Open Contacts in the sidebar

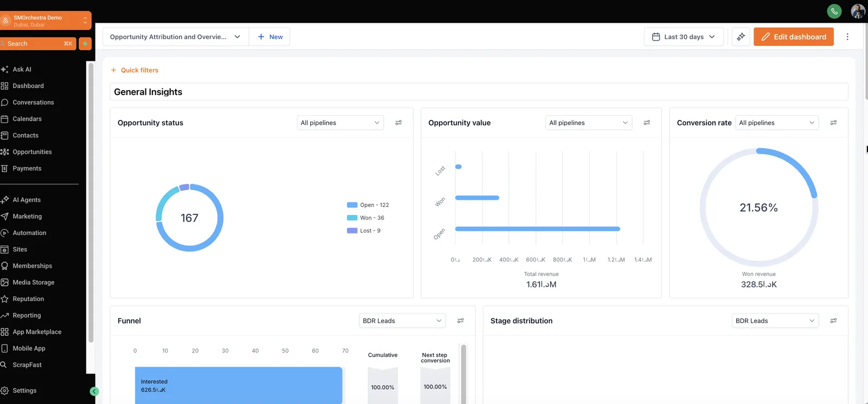pos(25,136)
